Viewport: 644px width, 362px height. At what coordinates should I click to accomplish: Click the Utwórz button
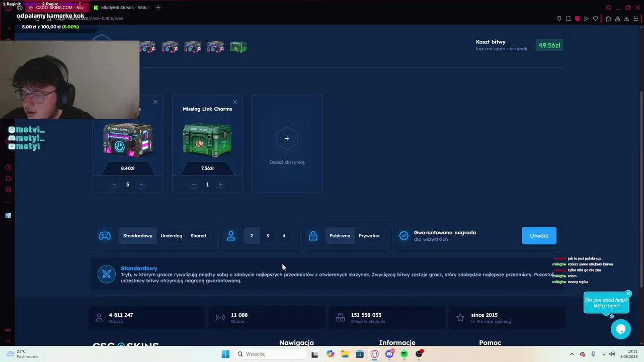point(539,235)
